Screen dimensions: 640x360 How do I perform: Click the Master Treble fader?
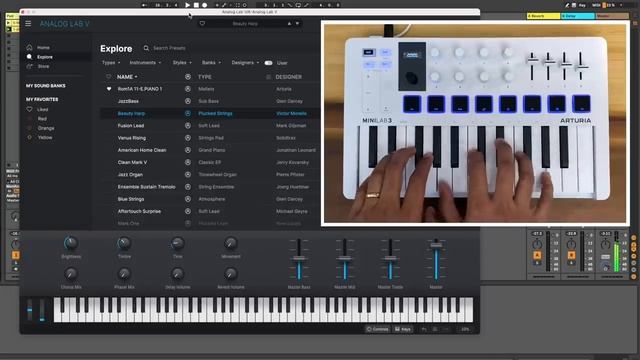(390, 258)
